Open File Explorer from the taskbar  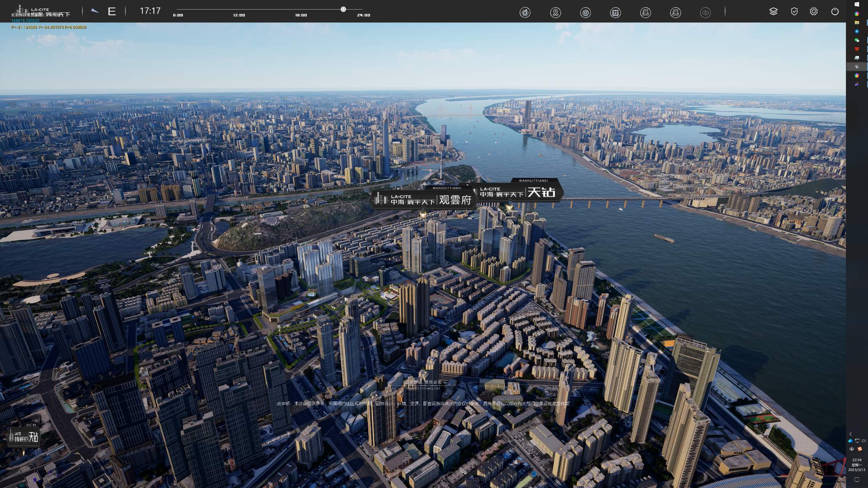click(x=857, y=22)
